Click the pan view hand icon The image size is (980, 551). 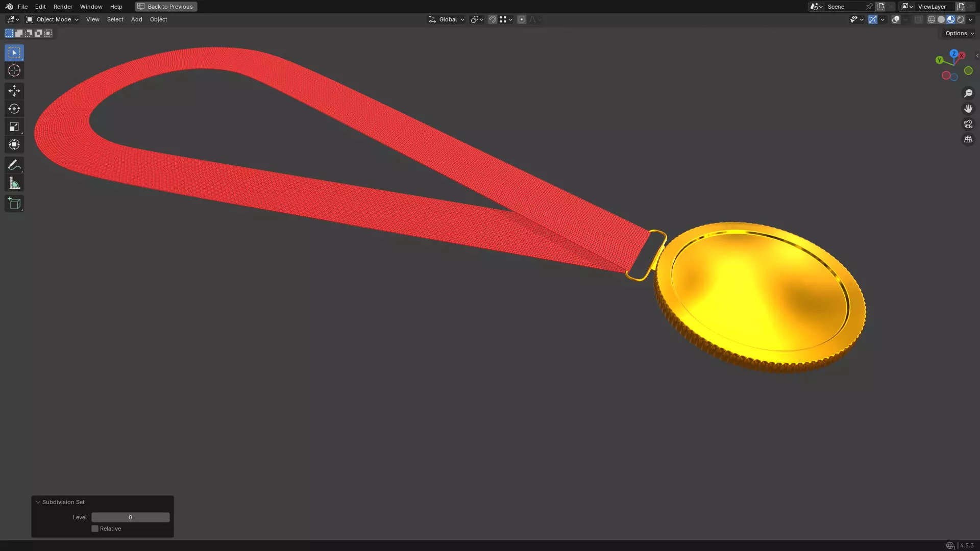click(x=968, y=109)
